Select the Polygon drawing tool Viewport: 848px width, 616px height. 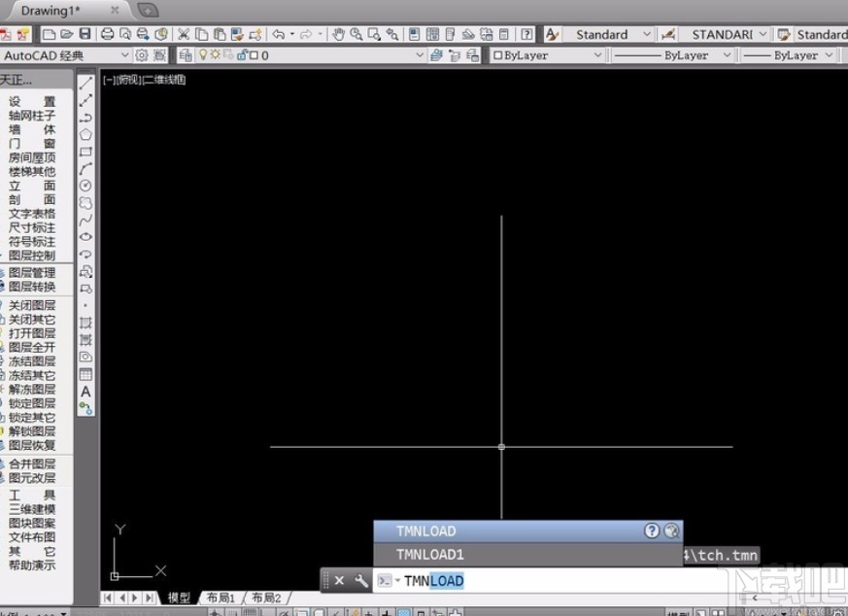tap(85, 135)
